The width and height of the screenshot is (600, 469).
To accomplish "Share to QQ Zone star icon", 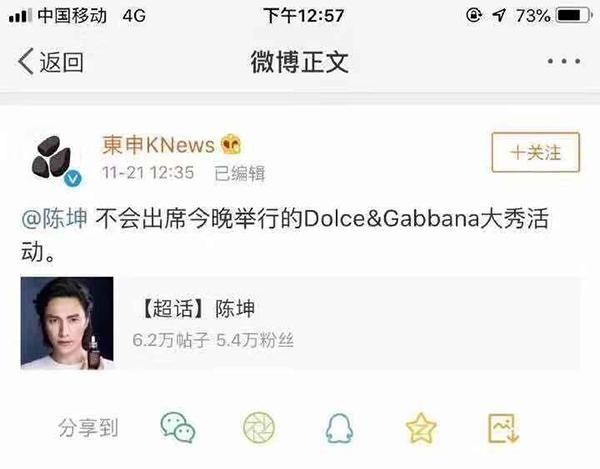I will point(421,428).
